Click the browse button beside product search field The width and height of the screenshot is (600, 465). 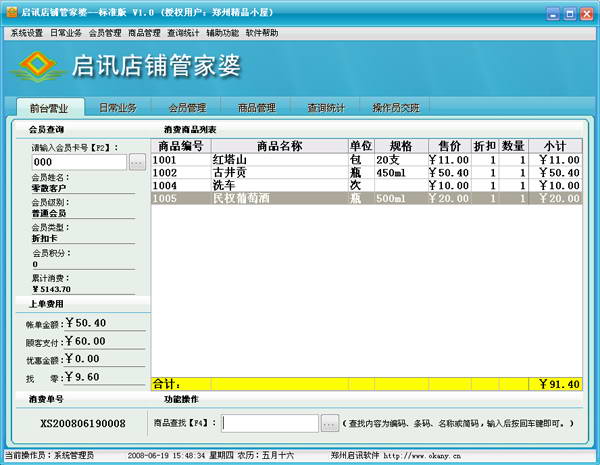pyautogui.click(x=330, y=423)
